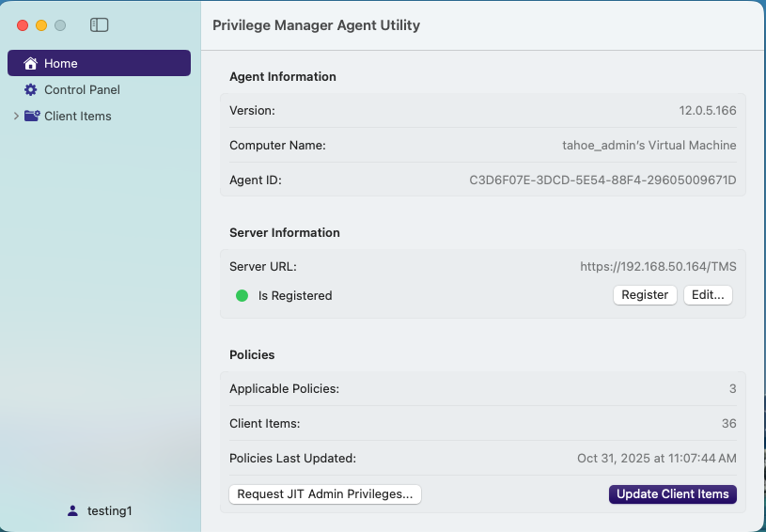Click the Server URL address value
The height and width of the screenshot is (532, 766).
(x=658, y=266)
